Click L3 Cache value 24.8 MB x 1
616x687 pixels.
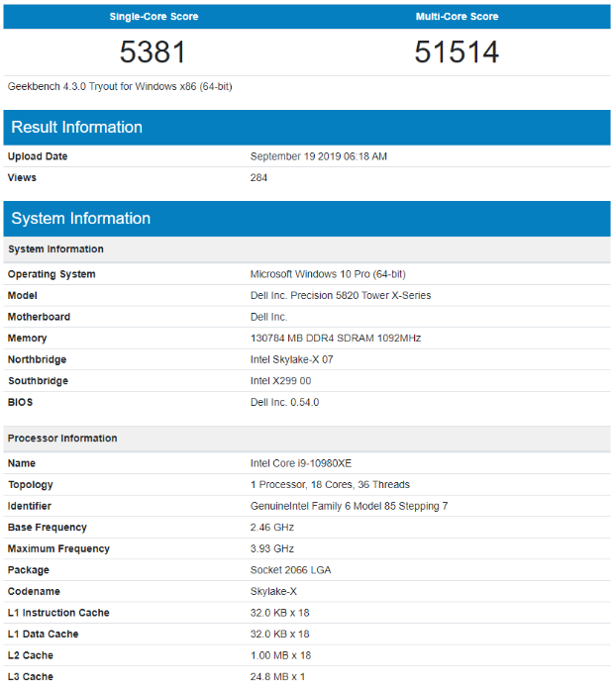[x=278, y=677]
